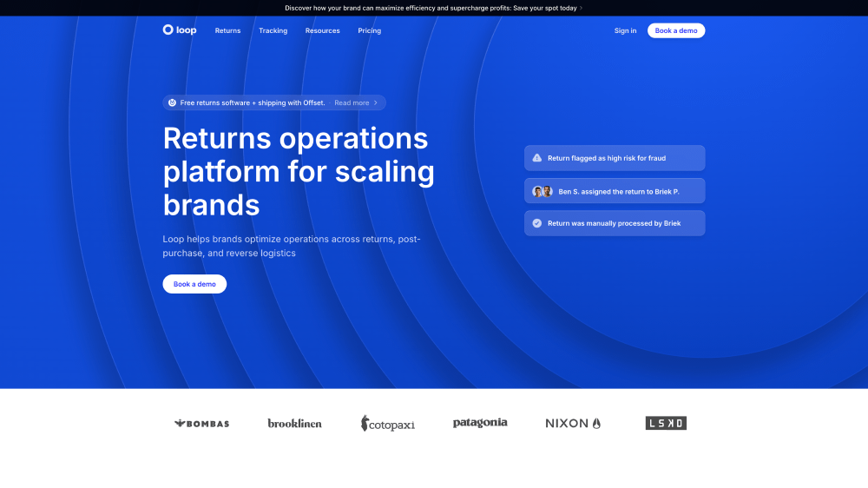
Task: Click the arrow next to Read more
Action: click(x=375, y=102)
